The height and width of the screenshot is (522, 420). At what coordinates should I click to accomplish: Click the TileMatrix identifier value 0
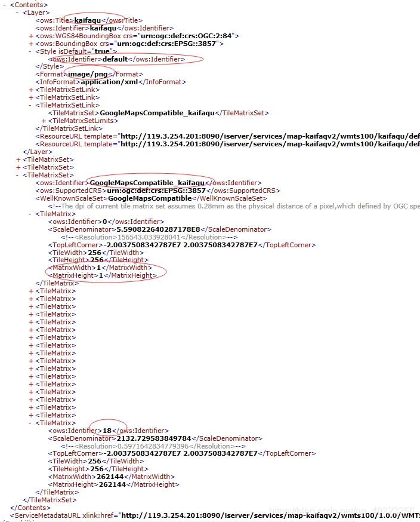pyautogui.click(x=105, y=222)
